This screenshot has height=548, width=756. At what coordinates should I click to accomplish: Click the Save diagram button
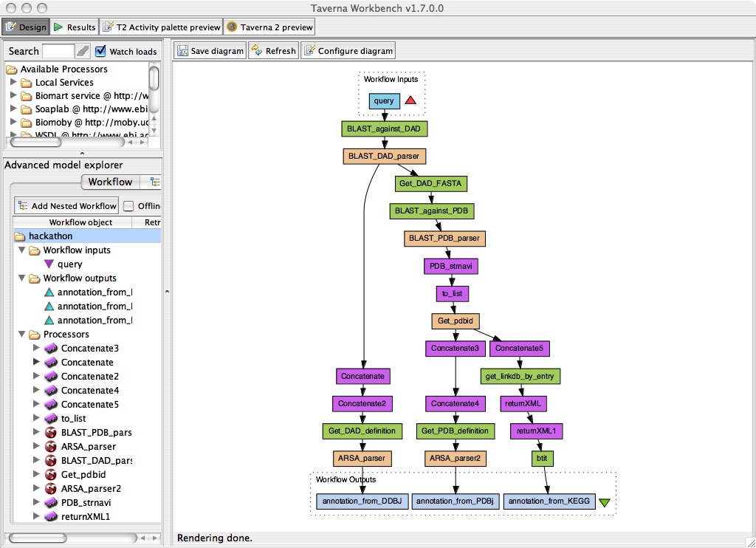pos(210,51)
